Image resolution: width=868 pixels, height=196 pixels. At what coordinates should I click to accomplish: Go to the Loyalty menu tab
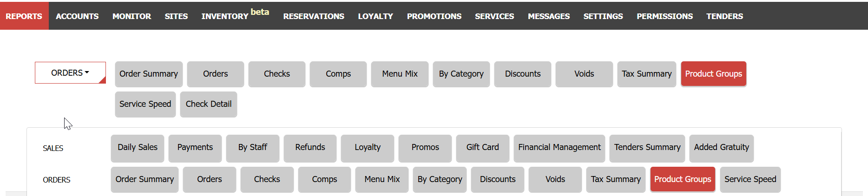375,16
